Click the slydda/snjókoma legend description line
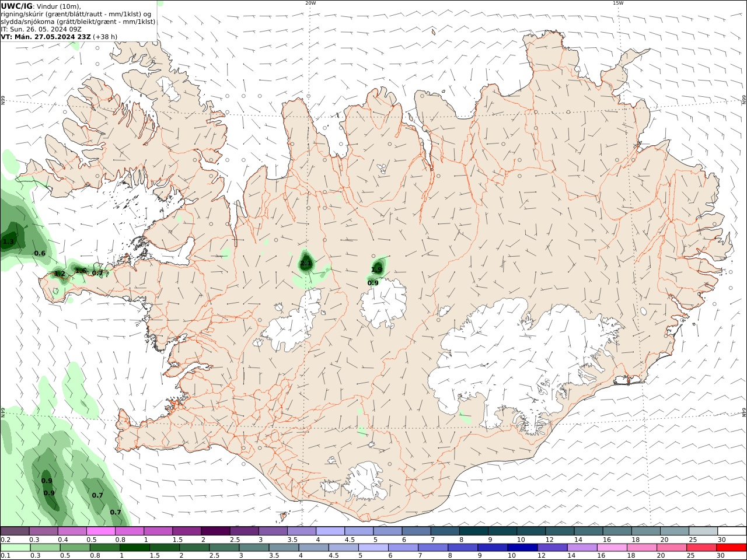747x560 pixels. click(78, 22)
